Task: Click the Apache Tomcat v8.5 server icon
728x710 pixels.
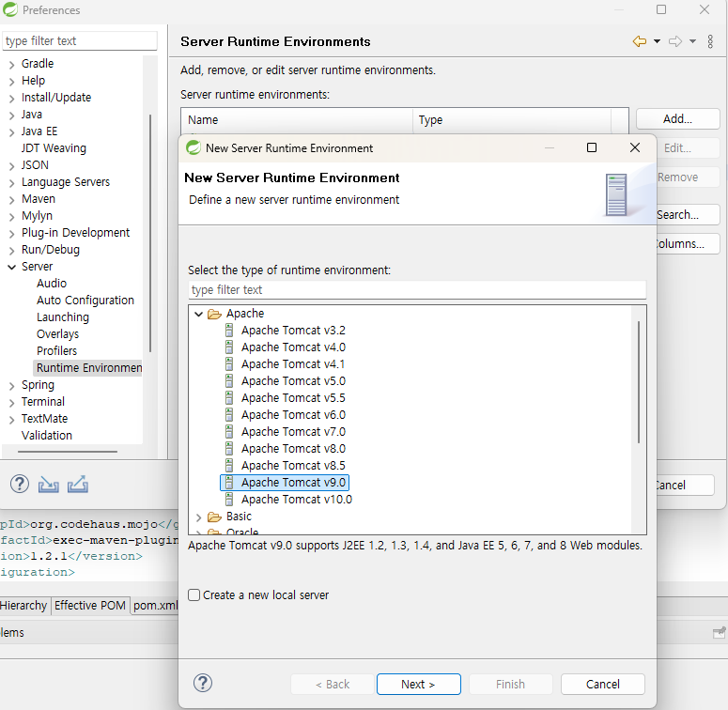Action: 229,466
